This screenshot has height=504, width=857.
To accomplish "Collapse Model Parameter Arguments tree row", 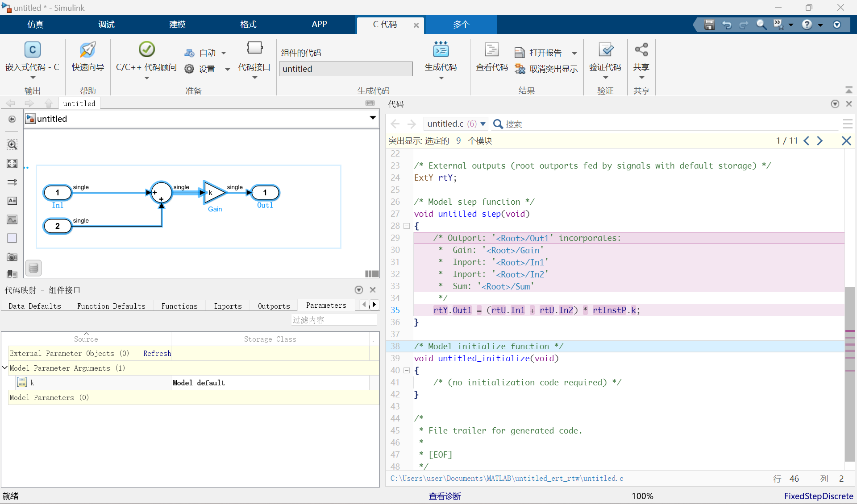I will (5, 368).
